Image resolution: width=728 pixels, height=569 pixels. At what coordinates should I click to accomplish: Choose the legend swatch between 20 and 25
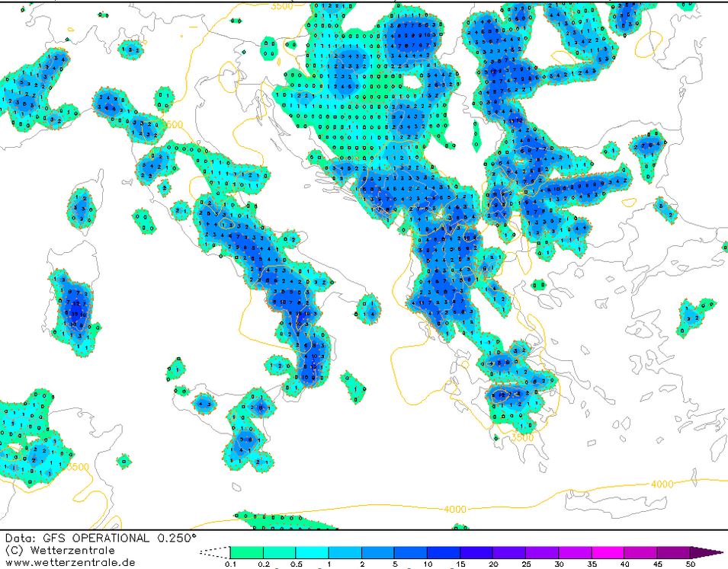click(508, 552)
